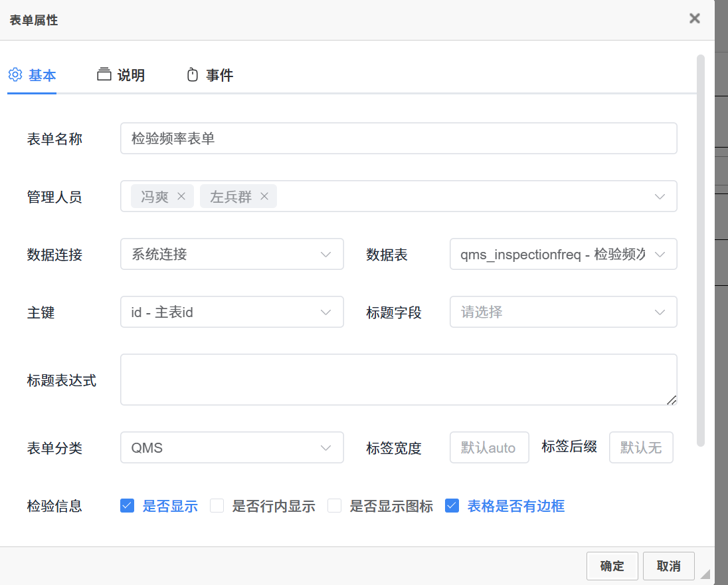Click the 说明 tab icon
Screen dimensions: 728x585
pyautogui.click(x=104, y=75)
